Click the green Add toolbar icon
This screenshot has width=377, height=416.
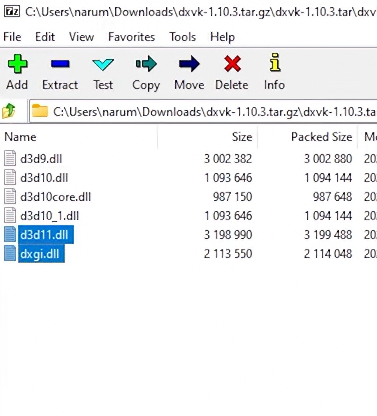17,64
